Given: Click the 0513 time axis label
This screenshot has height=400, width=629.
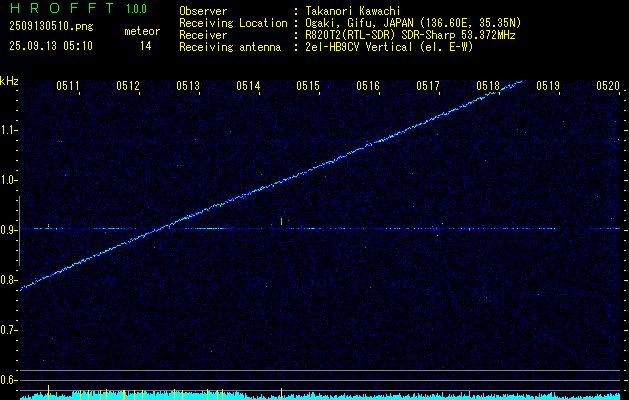Looking at the screenshot, I should 188,85.
